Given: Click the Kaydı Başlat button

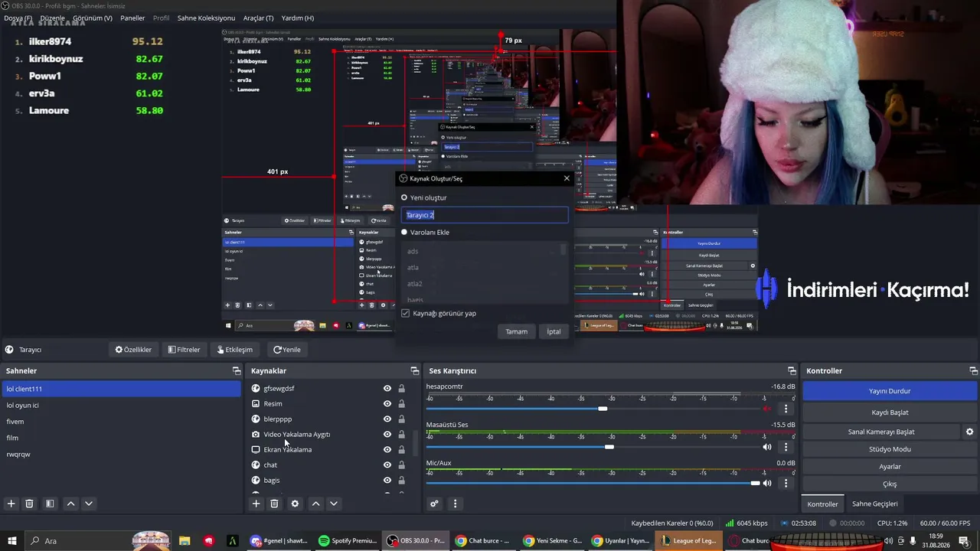Looking at the screenshot, I should 890,412.
